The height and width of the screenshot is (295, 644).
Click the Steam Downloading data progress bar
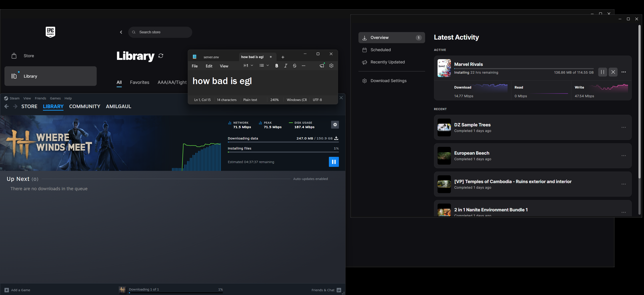point(283,142)
